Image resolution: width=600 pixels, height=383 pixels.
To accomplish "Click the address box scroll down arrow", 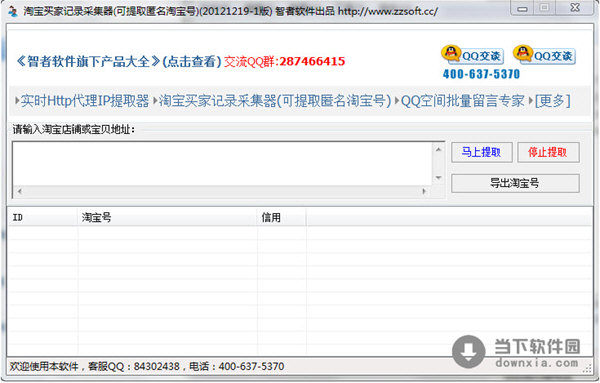I will [439, 178].
